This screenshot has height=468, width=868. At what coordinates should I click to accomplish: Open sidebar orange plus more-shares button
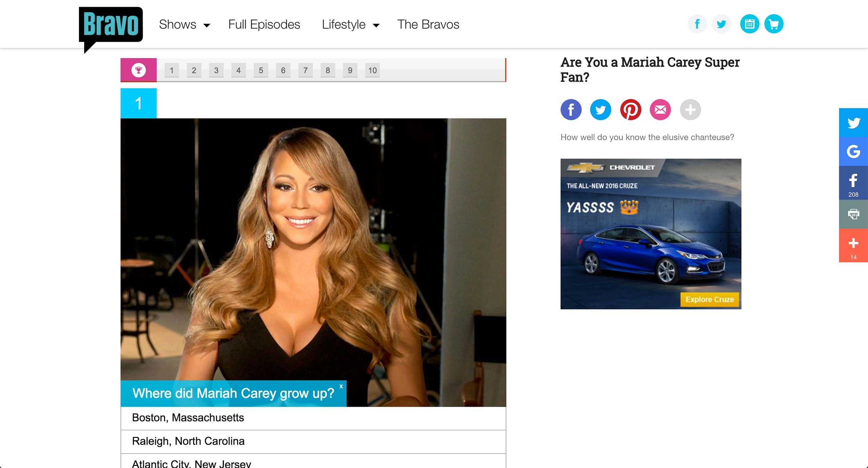tap(853, 246)
